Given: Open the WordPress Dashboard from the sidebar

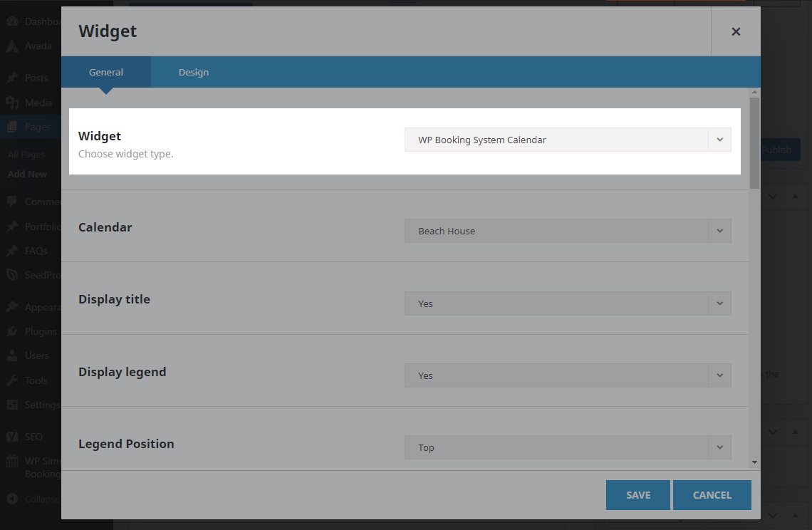Looking at the screenshot, I should tap(12, 21).
